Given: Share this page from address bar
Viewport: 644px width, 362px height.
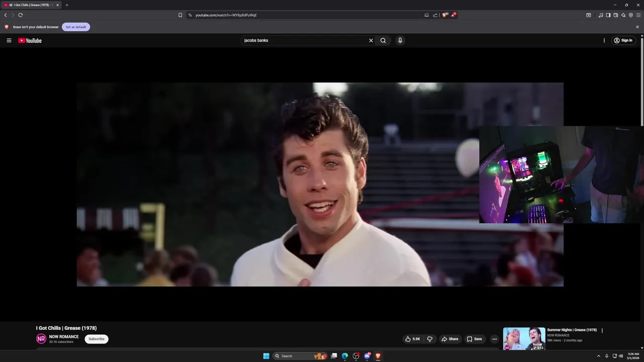Looking at the screenshot, I should (x=435, y=15).
